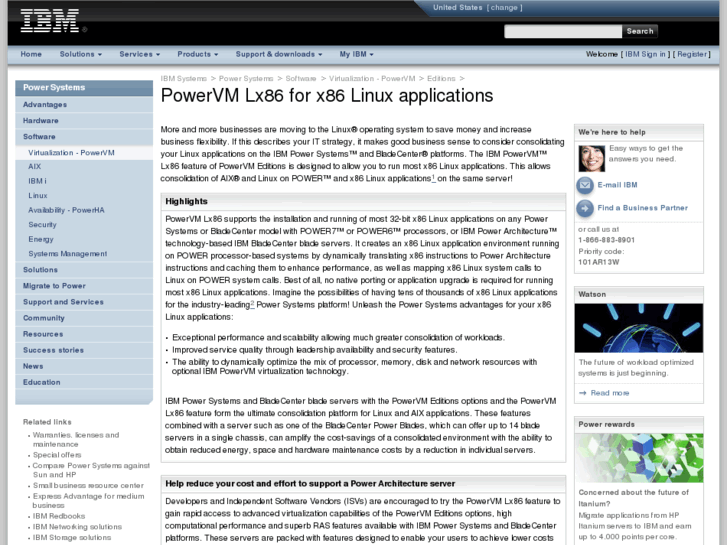The height and width of the screenshot is (545, 727).
Task: Click Find a Business Partner text link
Action: coord(643,208)
